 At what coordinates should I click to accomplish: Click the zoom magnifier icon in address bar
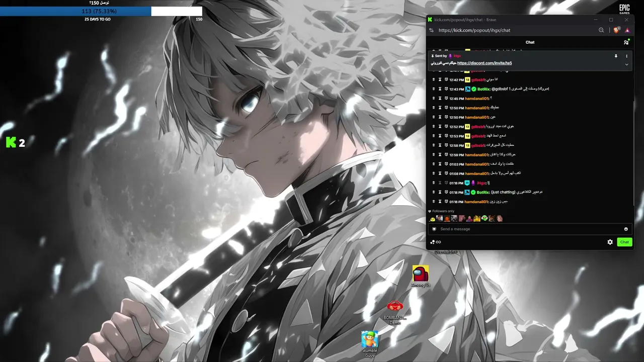601,30
